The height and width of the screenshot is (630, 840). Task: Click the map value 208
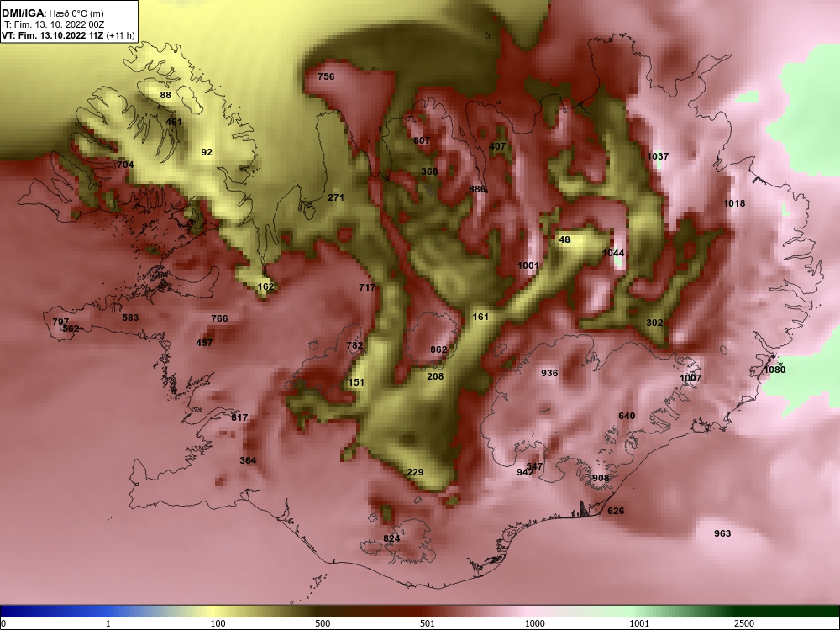coord(435,376)
